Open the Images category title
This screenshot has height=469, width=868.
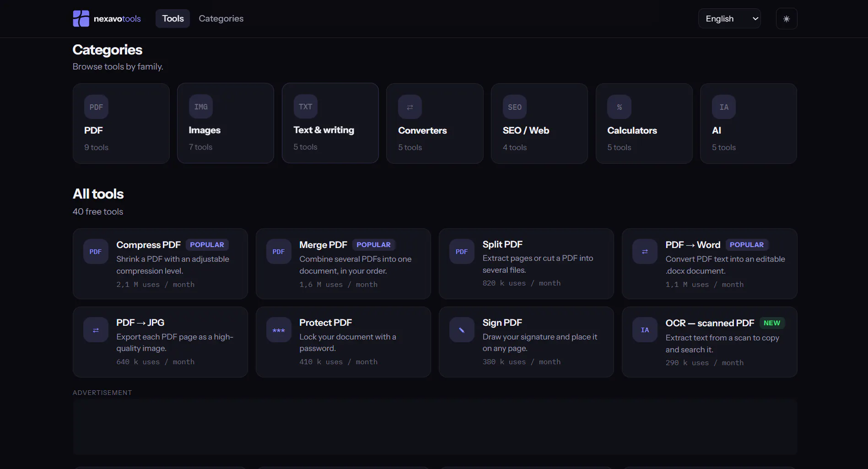(x=205, y=130)
